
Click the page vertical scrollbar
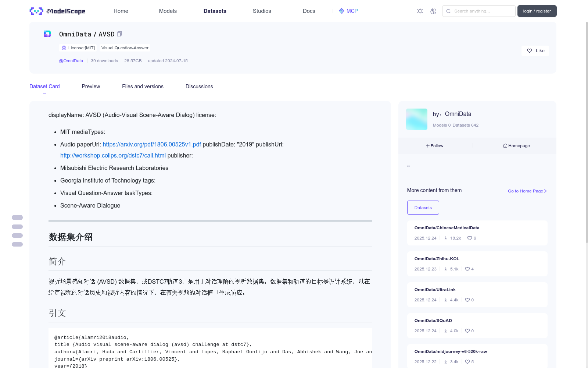tap(587, 132)
